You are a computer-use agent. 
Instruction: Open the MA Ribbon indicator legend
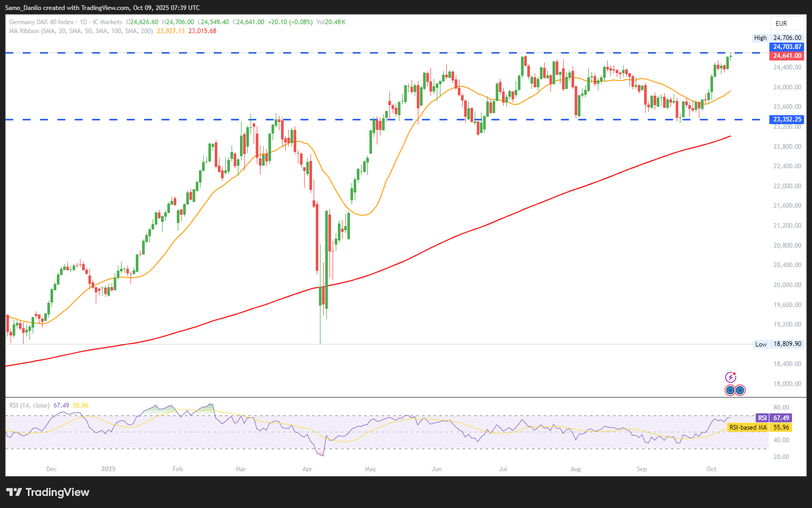[x=81, y=31]
